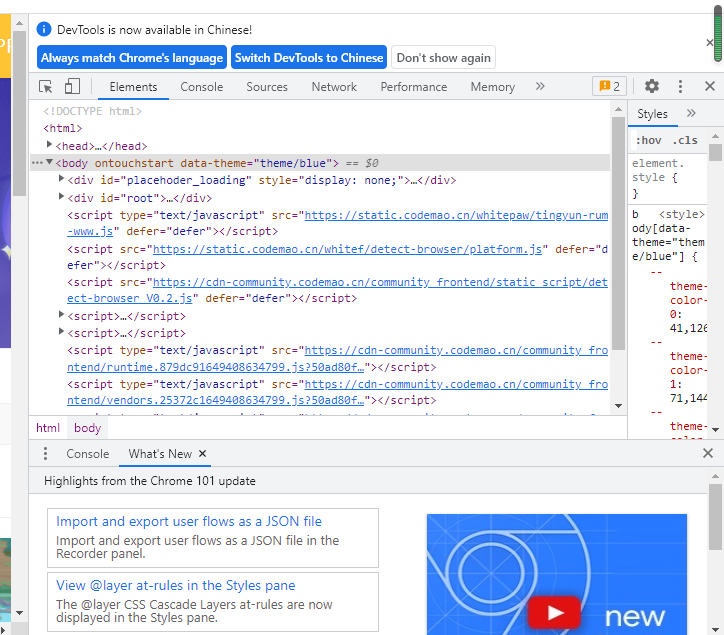Open the Network tab
The width and height of the screenshot is (724, 635).
[x=334, y=86]
